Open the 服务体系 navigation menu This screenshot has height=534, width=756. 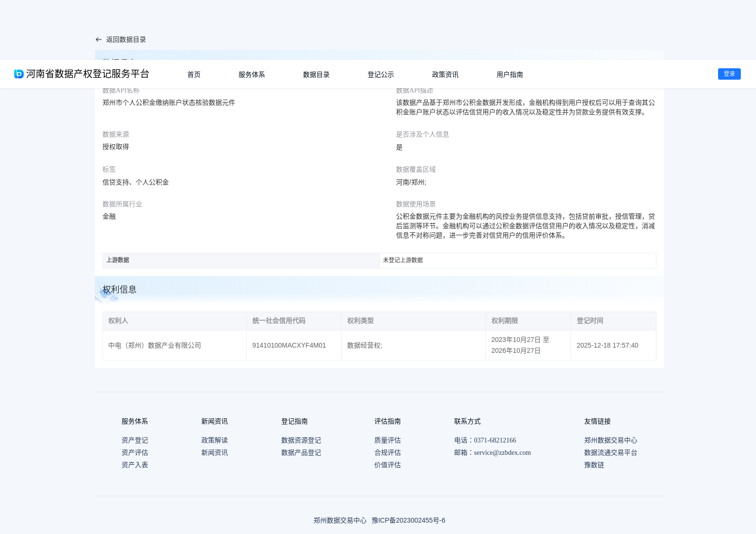click(252, 74)
